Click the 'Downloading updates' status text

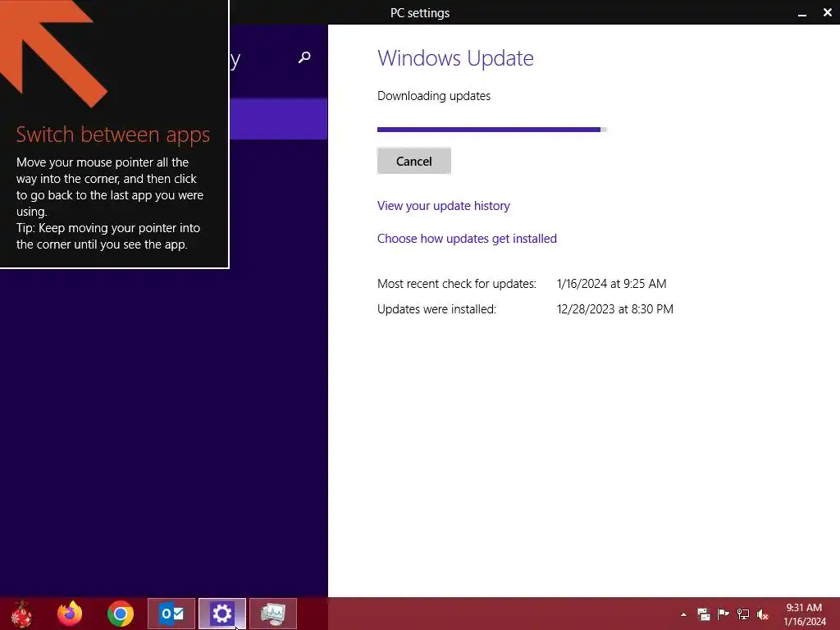pos(434,96)
